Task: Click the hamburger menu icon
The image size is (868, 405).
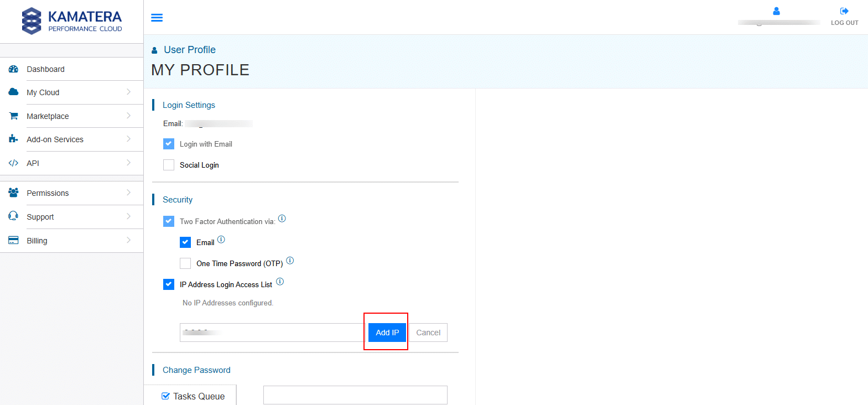Action: 157,18
